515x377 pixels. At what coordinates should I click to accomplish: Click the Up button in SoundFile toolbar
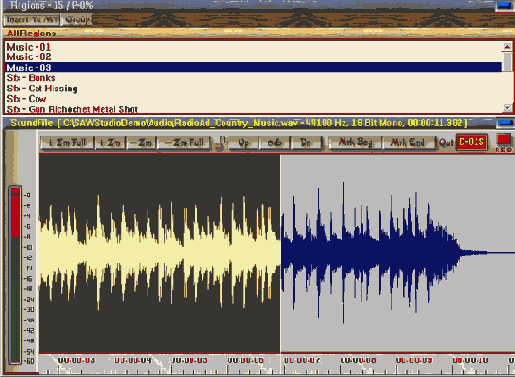click(x=244, y=143)
